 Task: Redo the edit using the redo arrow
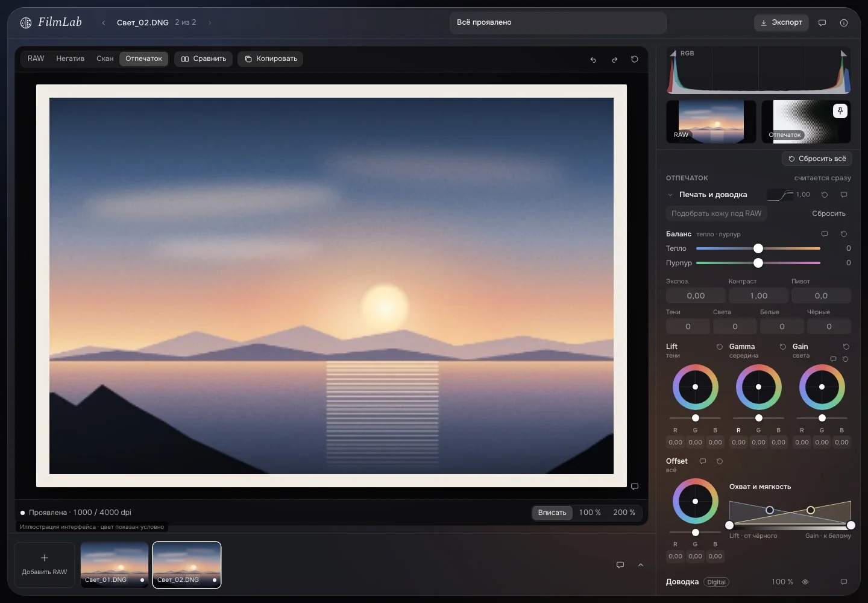pyautogui.click(x=614, y=59)
